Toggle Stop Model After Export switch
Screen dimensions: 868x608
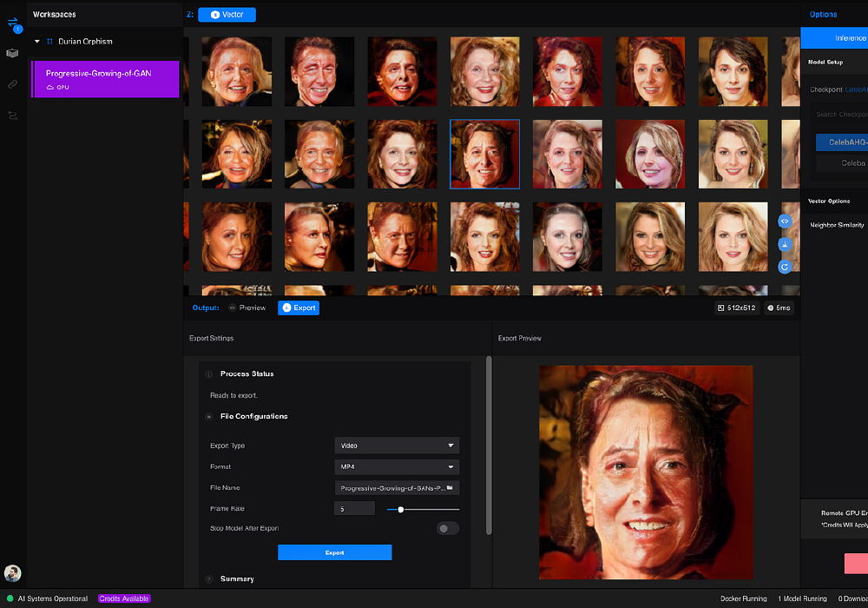coord(447,528)
